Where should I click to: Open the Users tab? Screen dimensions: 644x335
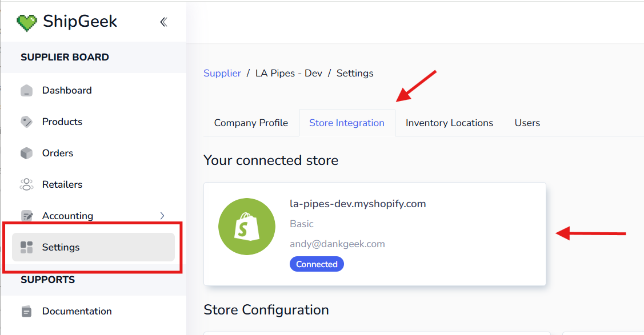coord(527,123)
